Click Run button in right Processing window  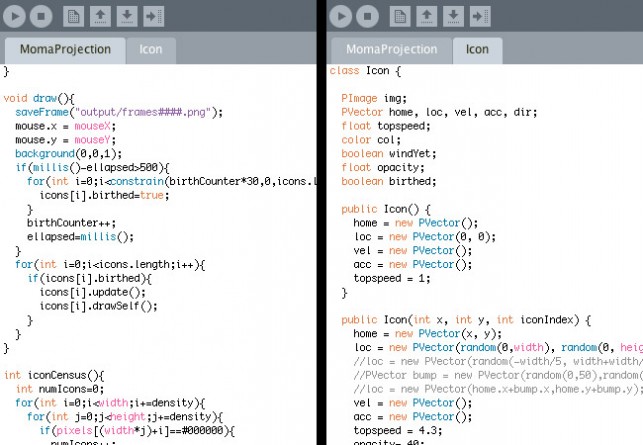[x=341, y=16]
